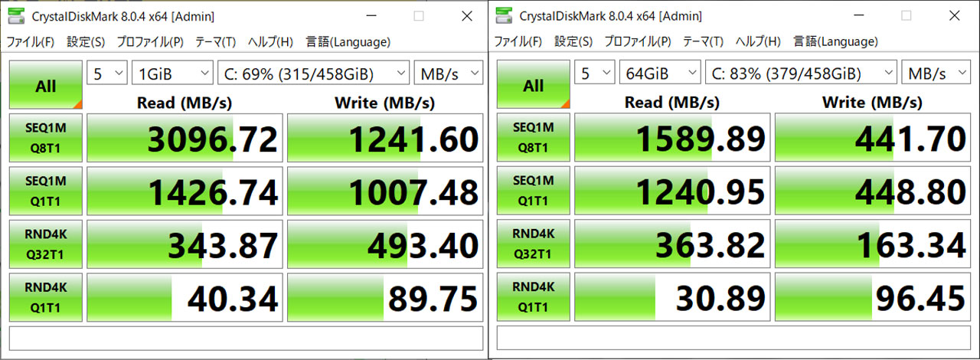
Task: Click the CrystalDiskMark app icon in right window title bar
Action: coord(502,15)
